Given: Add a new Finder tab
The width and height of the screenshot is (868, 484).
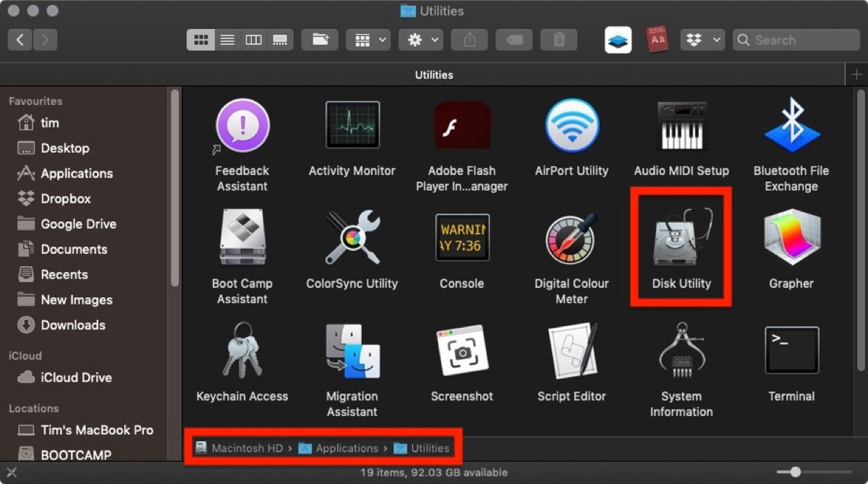Looking at the screenshot, I should click(x=857, y=74).
